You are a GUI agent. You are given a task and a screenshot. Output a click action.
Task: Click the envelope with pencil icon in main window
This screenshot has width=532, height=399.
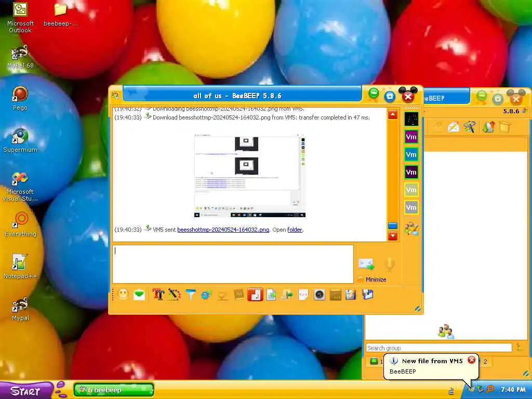[454, 127]
